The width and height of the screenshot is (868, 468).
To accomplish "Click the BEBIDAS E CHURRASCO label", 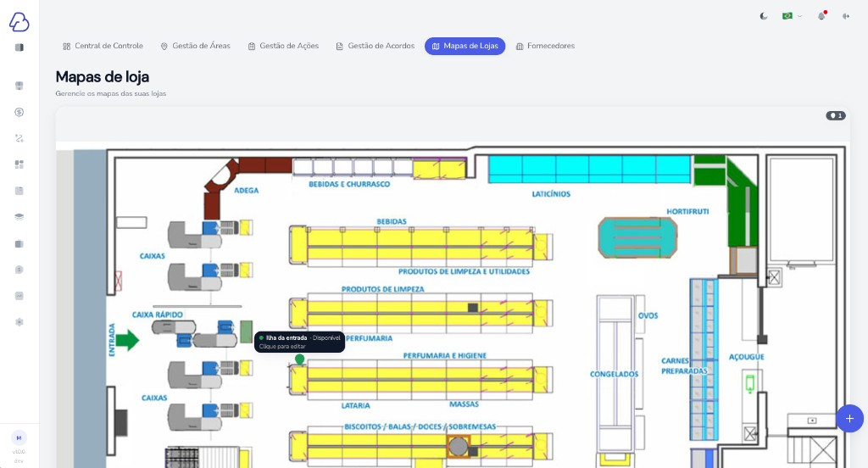I will [349, 184].
